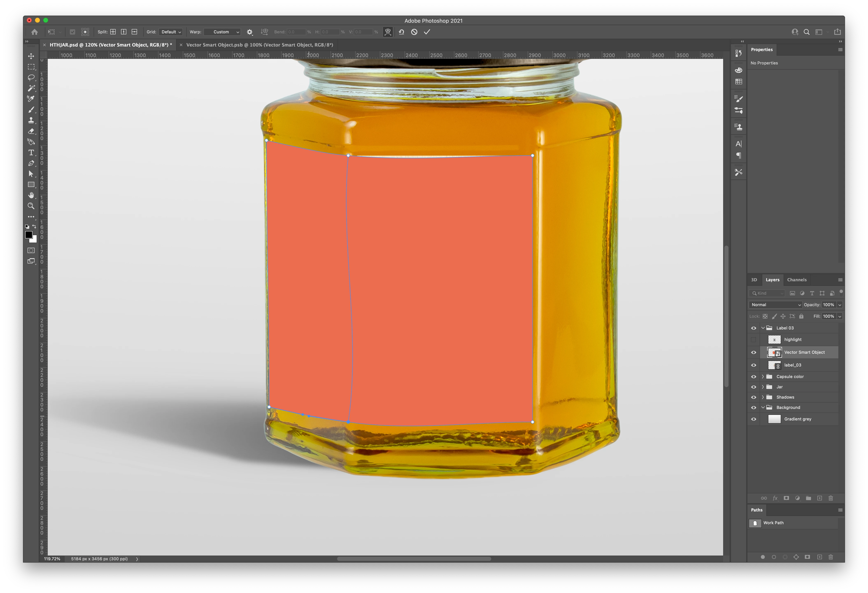
Task: Click the foreground color swatch
Action: (29, 235)
